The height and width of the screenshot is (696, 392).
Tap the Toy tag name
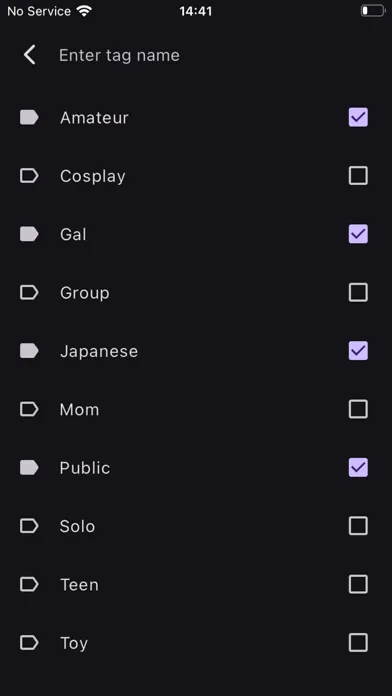pyautogui.click(x=74, y=643)
